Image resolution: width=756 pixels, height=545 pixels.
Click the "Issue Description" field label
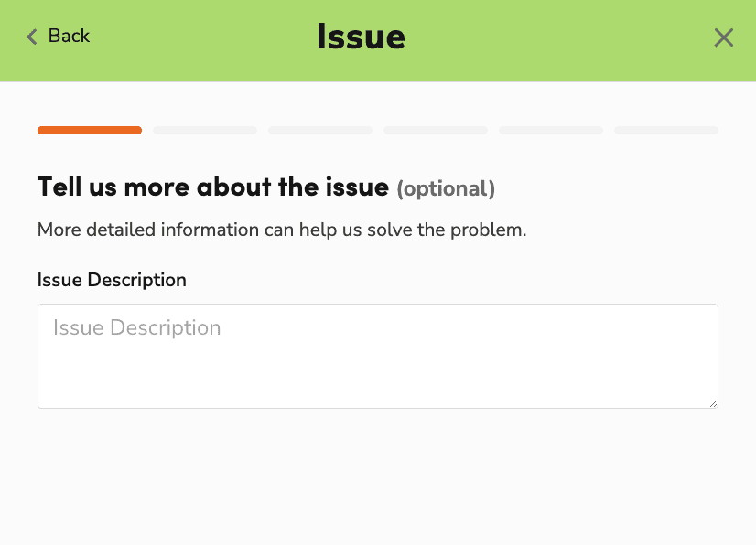[x=112, y=280]
